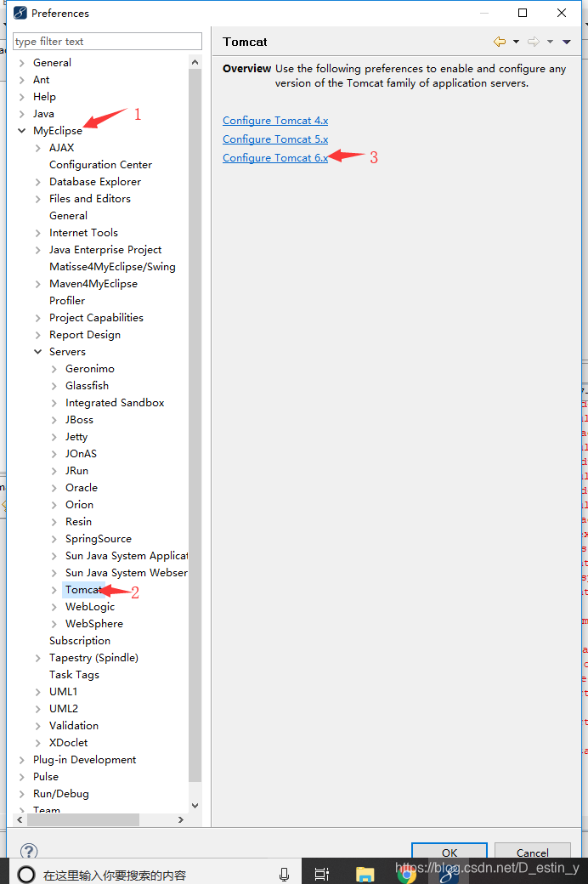This screenshot has height=884, width=588.
Task: Select the Task Tags tree item
Action: click(x=74, y=674)
